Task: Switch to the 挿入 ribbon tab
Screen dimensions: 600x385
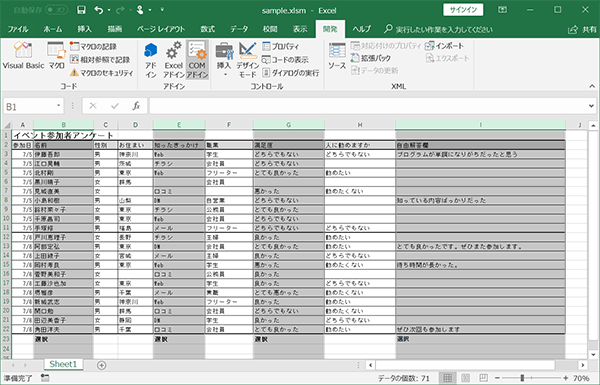Action: click(85, 29)
